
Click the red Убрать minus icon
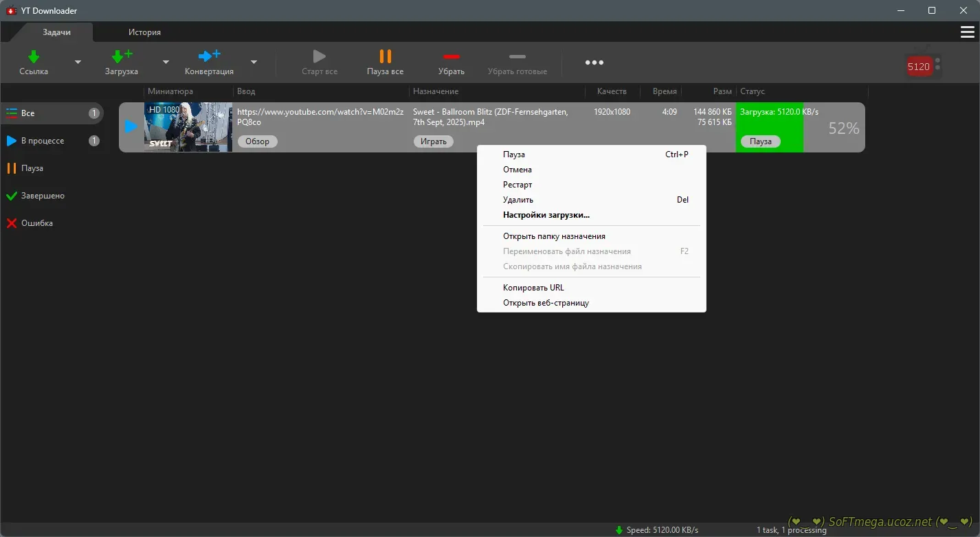pyautogui.click(x=451, y=56)
